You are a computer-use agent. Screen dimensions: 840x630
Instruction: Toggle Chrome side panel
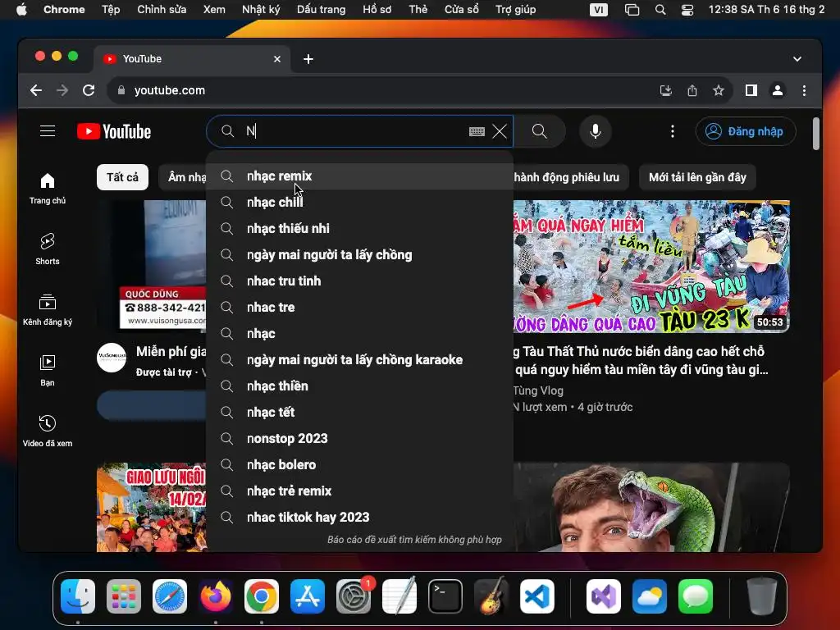[751, 90]
